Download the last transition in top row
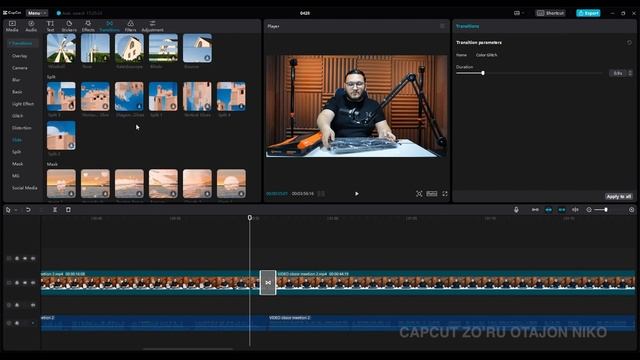Screen dimensions: 640x360 [x=207, y=58]
